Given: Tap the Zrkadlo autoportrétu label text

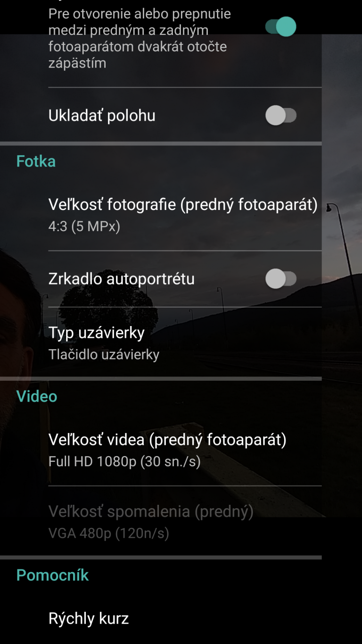Looking at the screenshot, I should pyautogui.click(x=122, y=279).
